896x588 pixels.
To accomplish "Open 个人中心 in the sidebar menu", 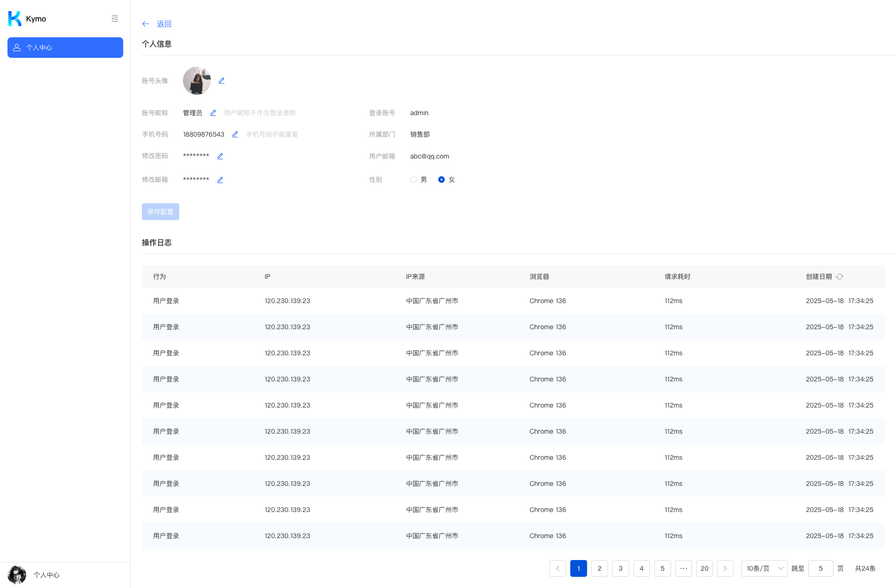I will (65, 48).
